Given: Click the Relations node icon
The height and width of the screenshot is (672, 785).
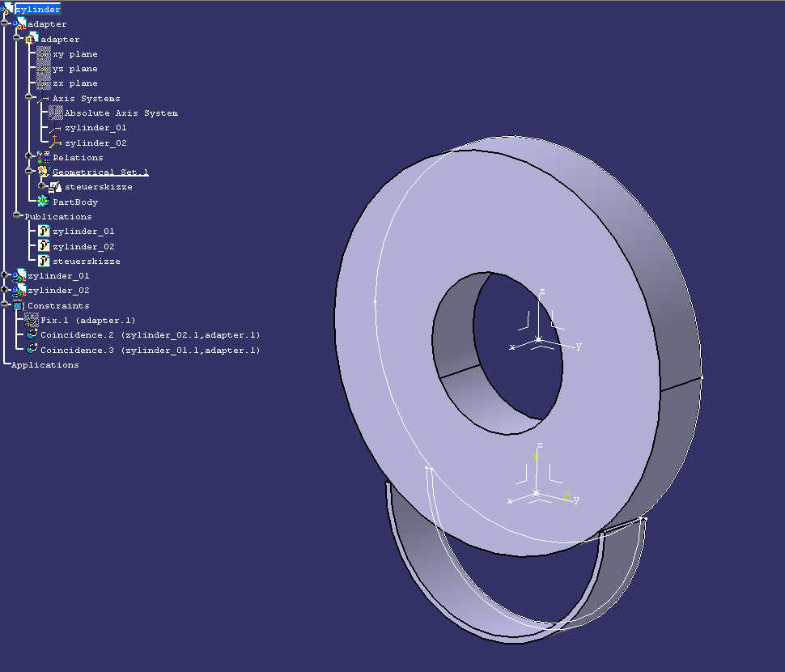Looking at the screenshot, I should coord(44,157).
